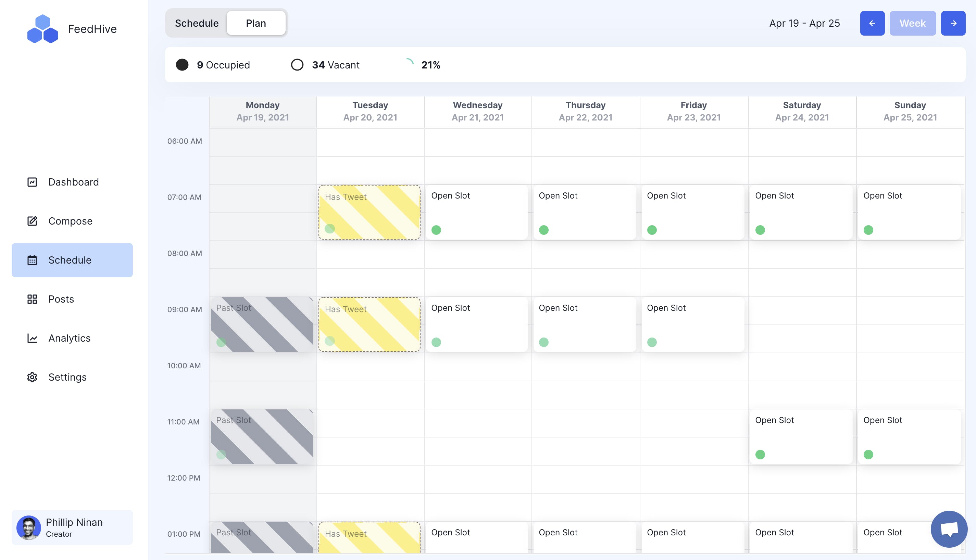Click the 21% occupancy progress indicator
Screen dimensions: 976x560
423,65
